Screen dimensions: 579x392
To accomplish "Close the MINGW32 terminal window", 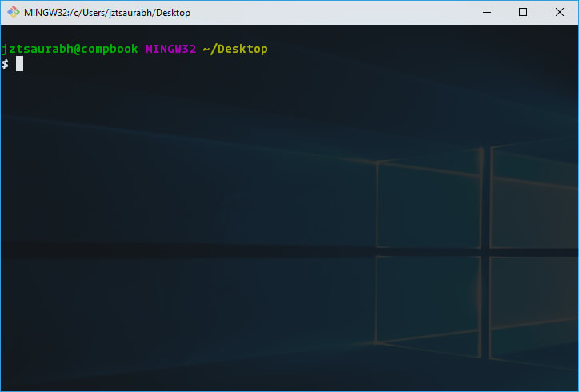I will 560,12.
